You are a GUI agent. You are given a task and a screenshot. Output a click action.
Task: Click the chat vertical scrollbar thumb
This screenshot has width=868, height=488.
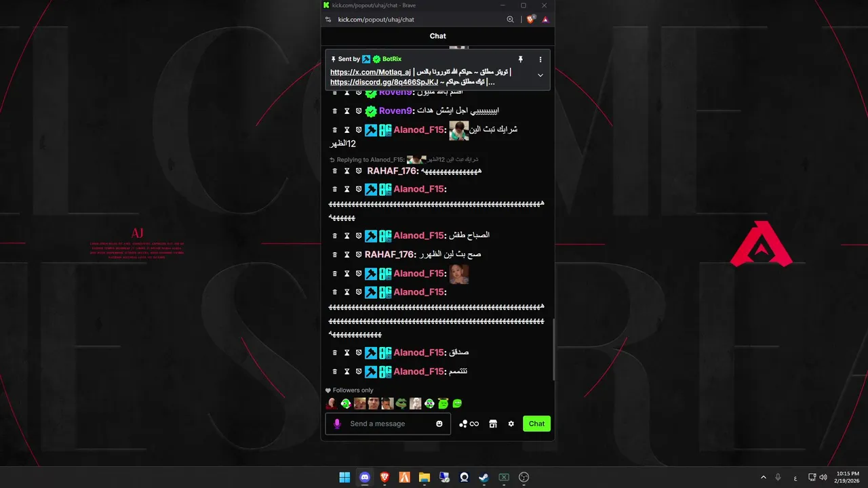click(554, 349)
